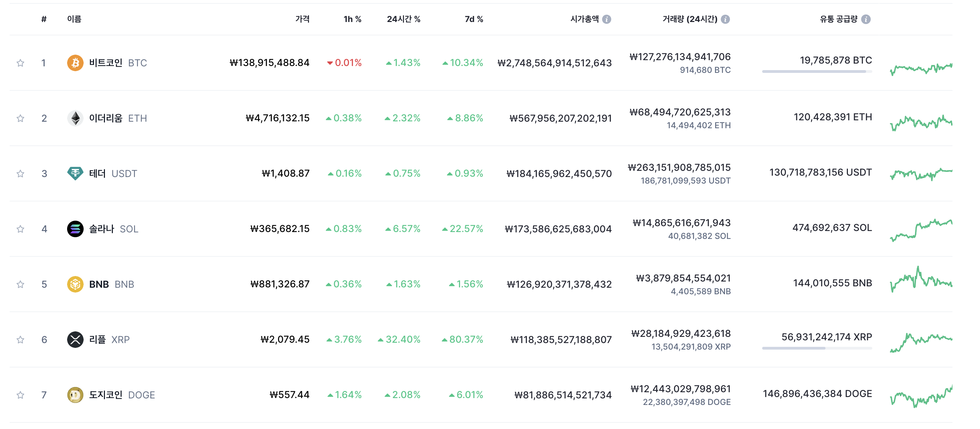
Task: Click the Dogecoin logo
Action: pyautogui.click(x=75, y=395)
